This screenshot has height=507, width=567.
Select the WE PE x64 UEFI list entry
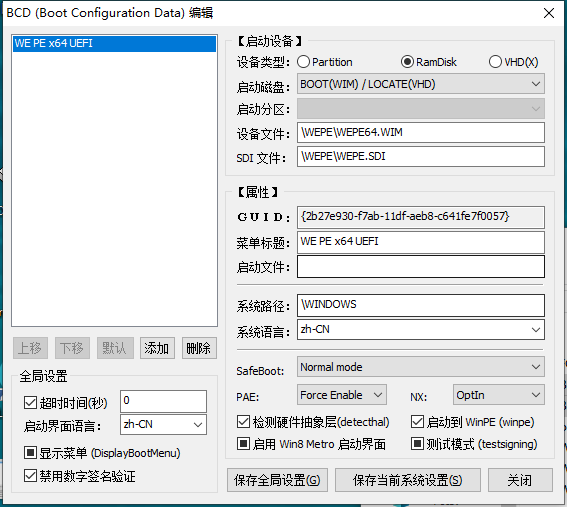115,43
